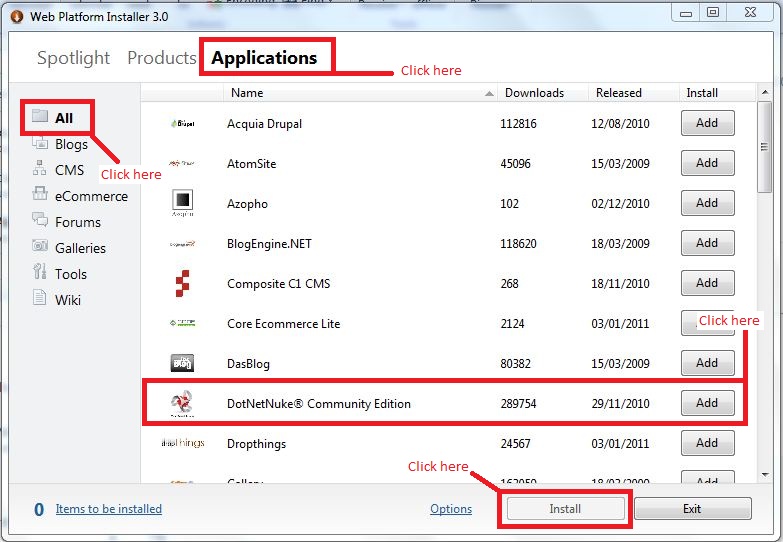This screenshot has width=783, height=542.
Task: Click the Dropthings name text
Action: 256,444
